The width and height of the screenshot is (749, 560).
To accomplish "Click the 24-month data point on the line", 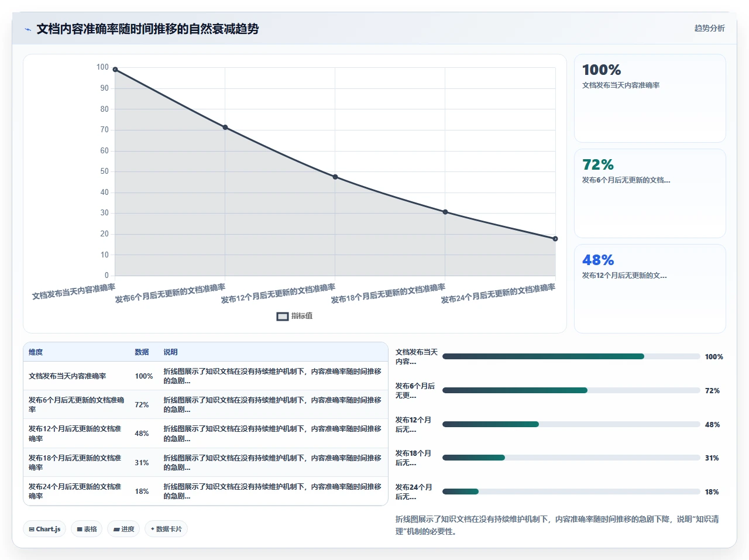I will pos(555,239).
